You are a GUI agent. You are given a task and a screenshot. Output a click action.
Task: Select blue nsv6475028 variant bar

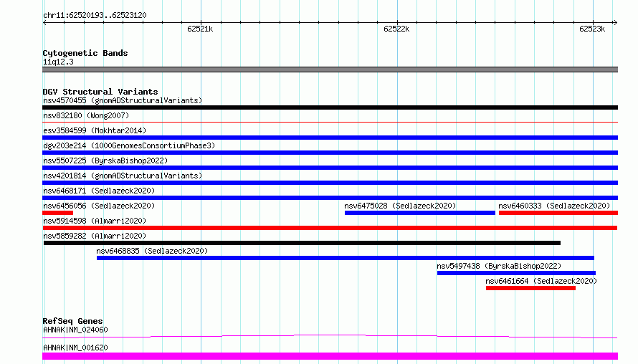(x=420, y=213)
